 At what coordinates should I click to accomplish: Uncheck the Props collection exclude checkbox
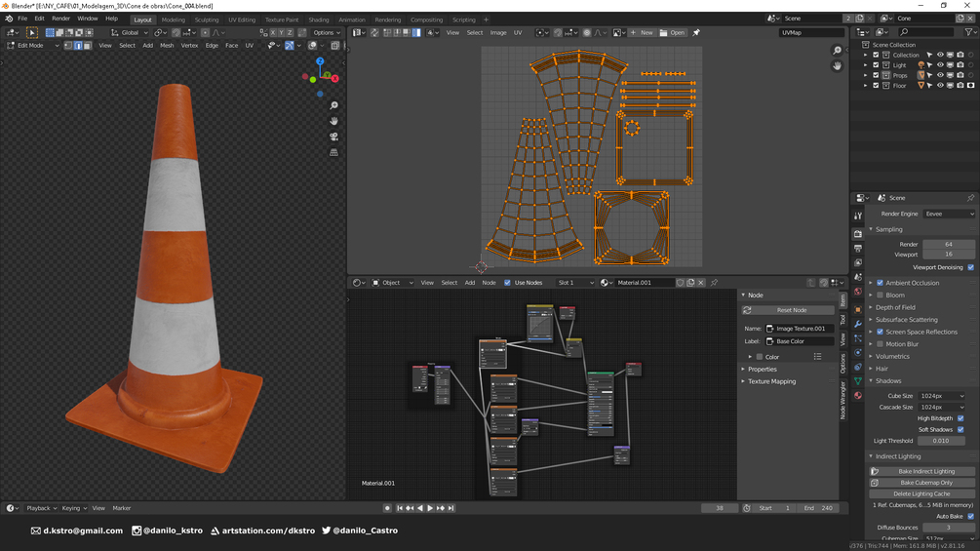pyautogui.click(x=876, y=75)
